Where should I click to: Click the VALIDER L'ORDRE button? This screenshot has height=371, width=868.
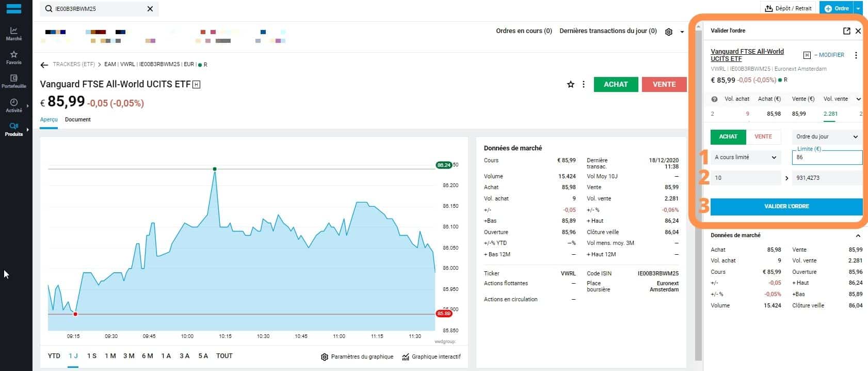coord(786,206)
